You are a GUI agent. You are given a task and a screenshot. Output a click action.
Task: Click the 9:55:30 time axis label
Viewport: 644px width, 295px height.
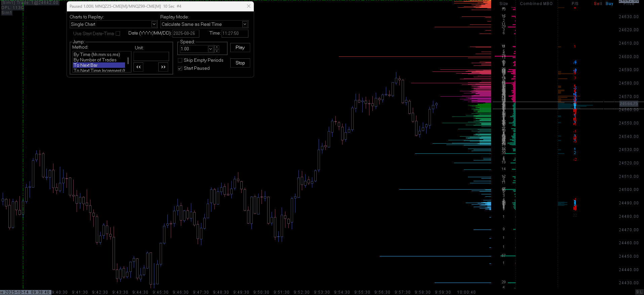[362, 292]
